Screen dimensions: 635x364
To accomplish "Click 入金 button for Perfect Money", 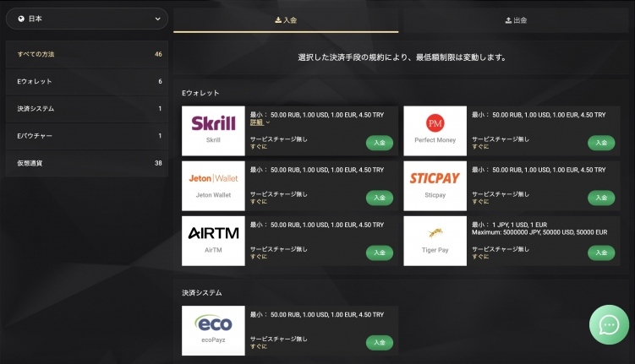I will pyautogui.click(x=601, y=143).
